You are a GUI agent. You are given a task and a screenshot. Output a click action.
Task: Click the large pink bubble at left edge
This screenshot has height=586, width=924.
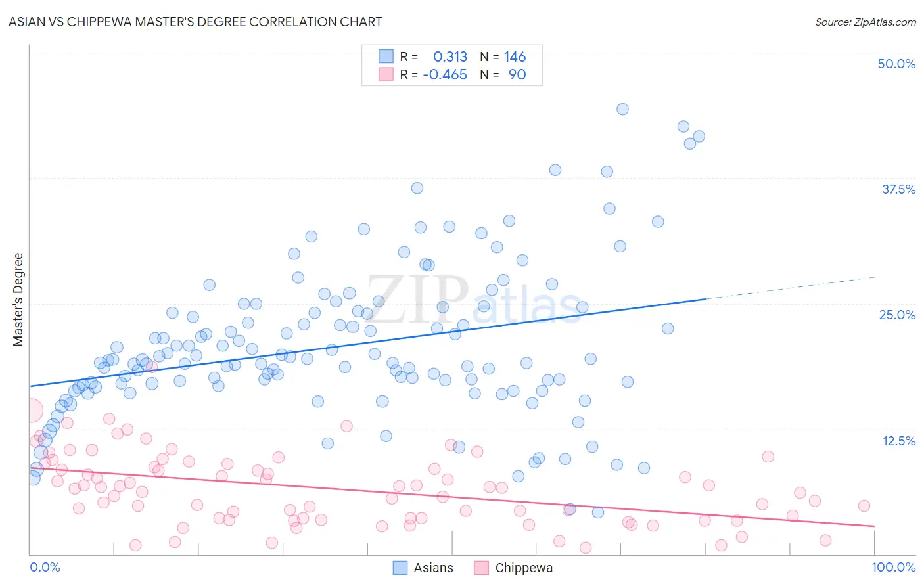pyautogui.click(x=32, y=411)
